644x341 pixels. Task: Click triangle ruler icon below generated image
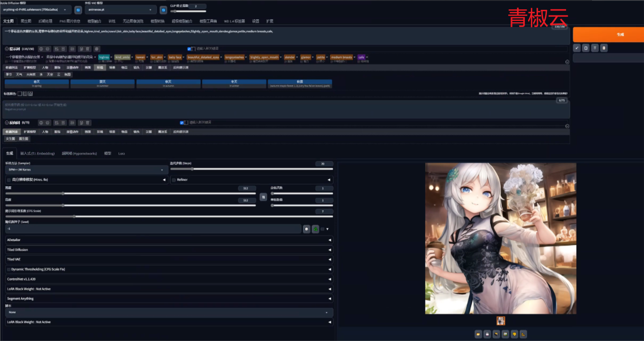click(x=523, y=334)
